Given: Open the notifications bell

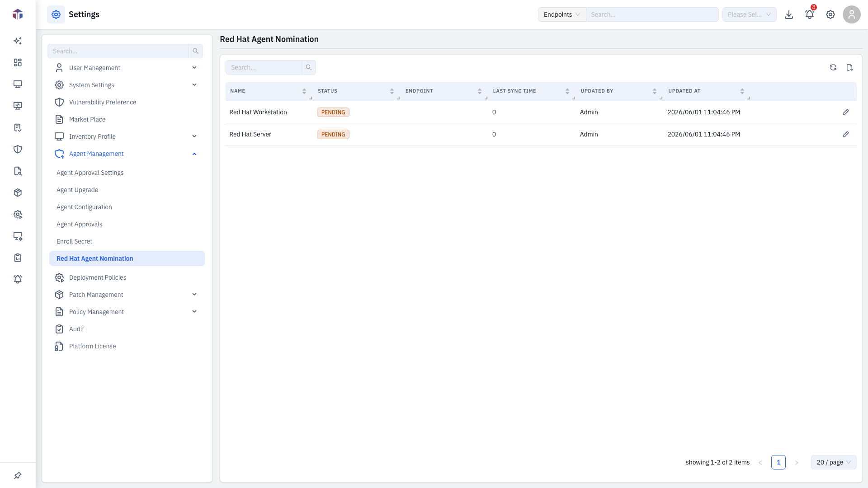Looking at the screenshot, I should tap(810, 14).
